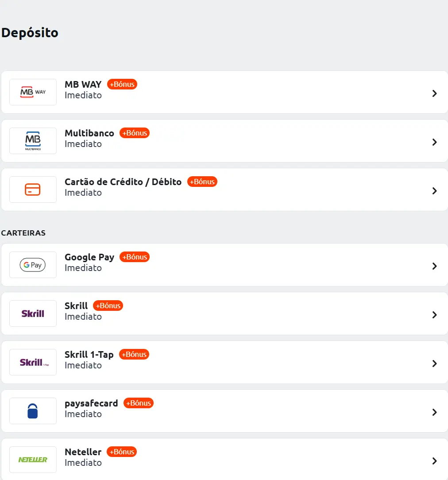Screen dimensions: 448x480
Task: Open Multibanco using the chevron arrow
Action: click(x=434, y=142)
